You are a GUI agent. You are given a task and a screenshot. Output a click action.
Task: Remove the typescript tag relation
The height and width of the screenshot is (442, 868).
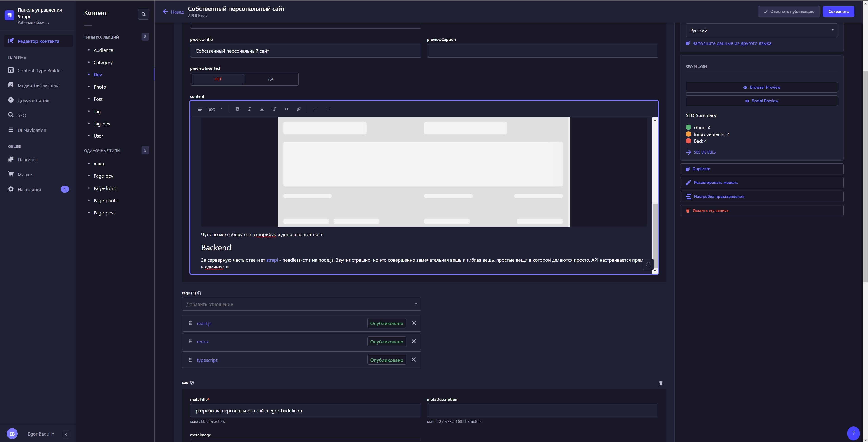pyautogui.click(x=414, y=360)
